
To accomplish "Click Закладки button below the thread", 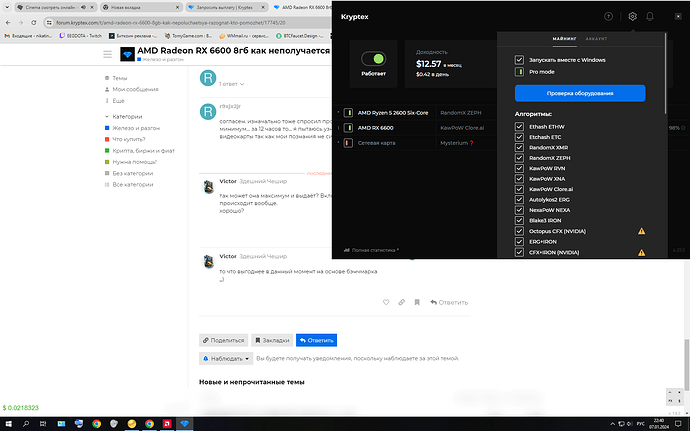I will [272, 340].
